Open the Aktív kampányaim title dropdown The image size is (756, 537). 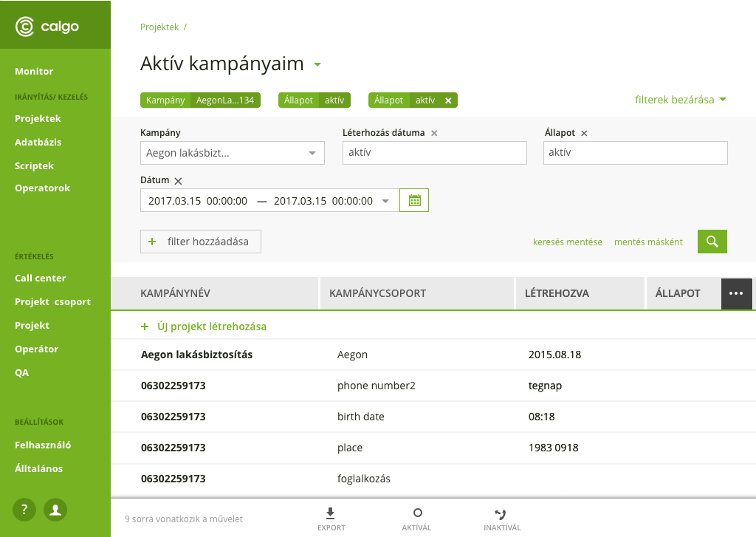pyautogui.click(x=317, y=65)
